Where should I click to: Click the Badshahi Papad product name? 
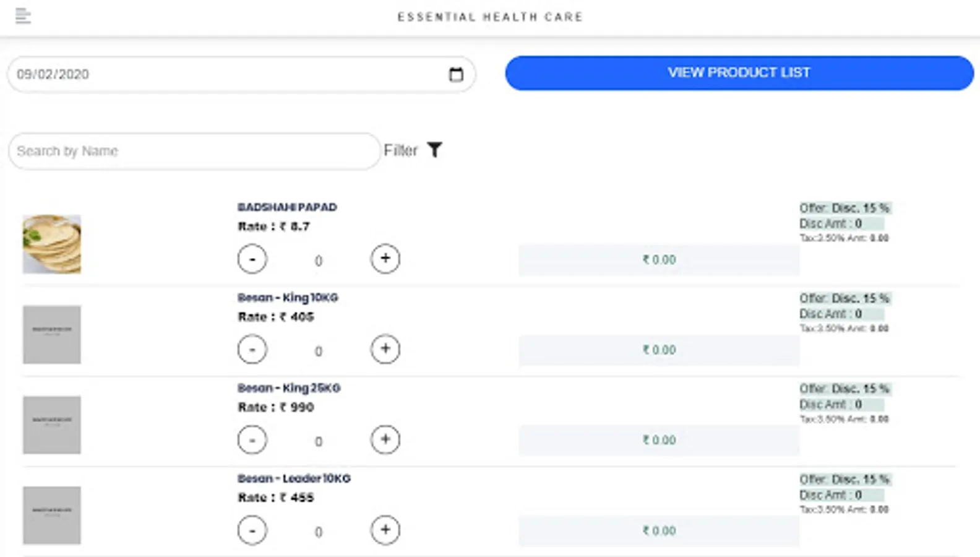(x=287, y=207)
